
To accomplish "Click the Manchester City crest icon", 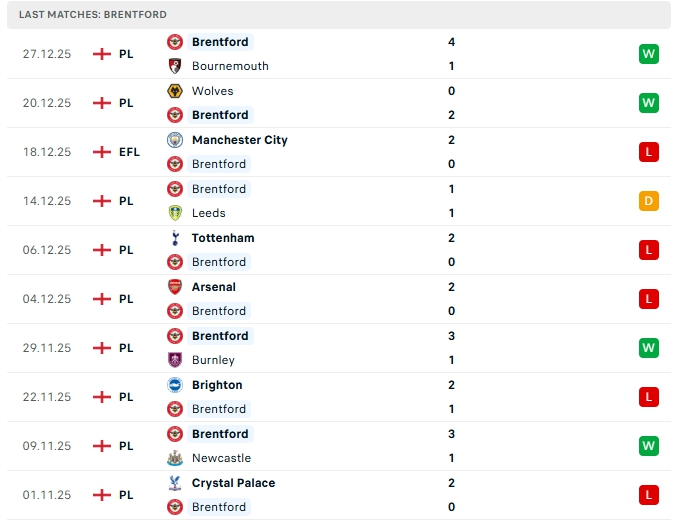I will tap(175, 140).
